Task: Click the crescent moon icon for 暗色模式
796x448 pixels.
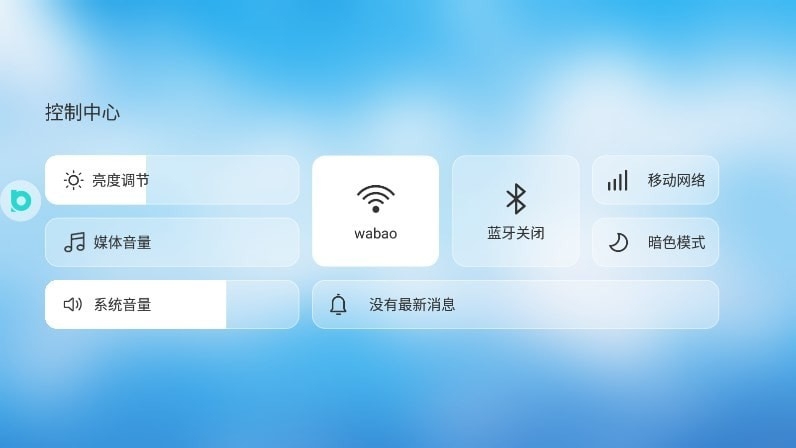Action: tap(618, 242)
